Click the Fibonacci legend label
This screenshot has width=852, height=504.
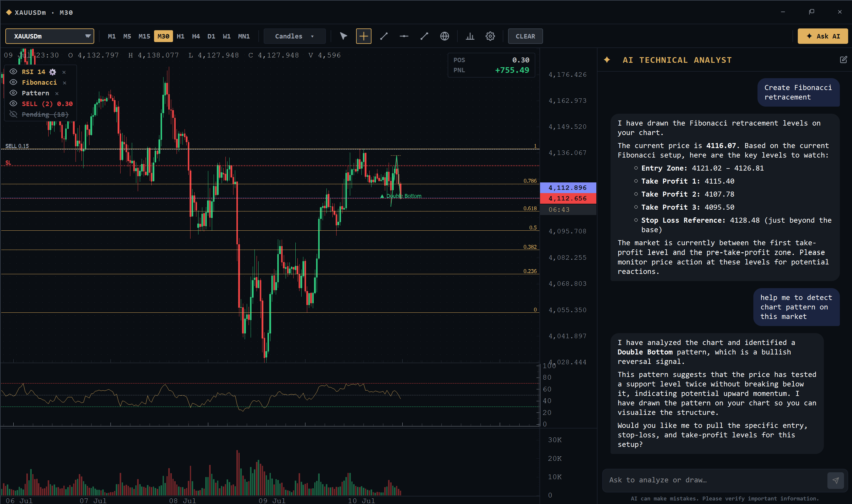click(39, 83)
